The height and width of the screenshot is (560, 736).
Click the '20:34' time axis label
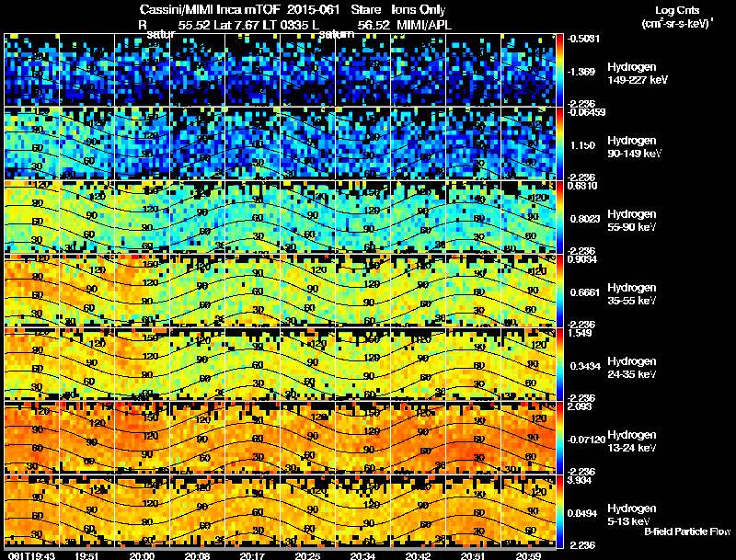[x=362, y=555]
